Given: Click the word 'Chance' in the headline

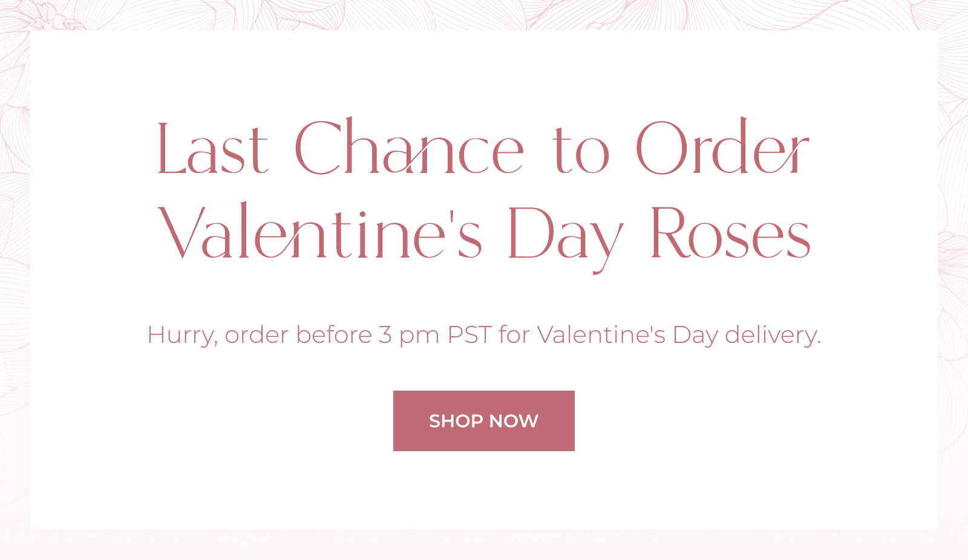Looking at the screenshot, I should pos(409,146).
